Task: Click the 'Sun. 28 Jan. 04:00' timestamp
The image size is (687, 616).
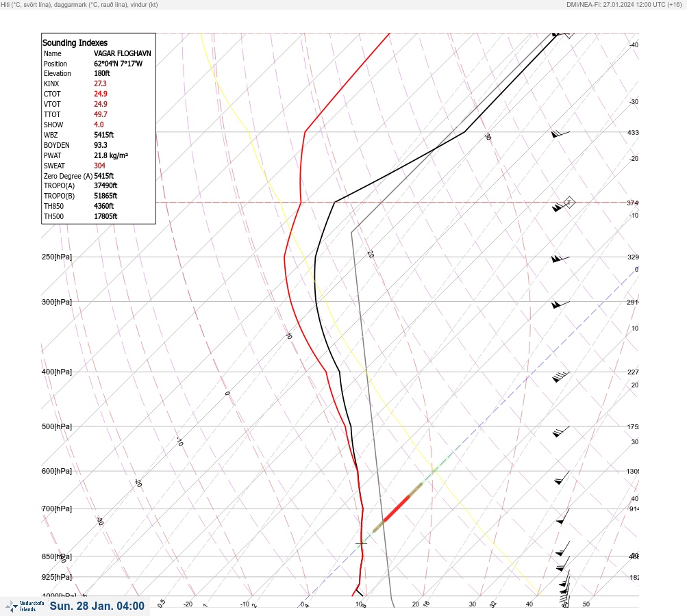Action: click(x=97, y=606)
